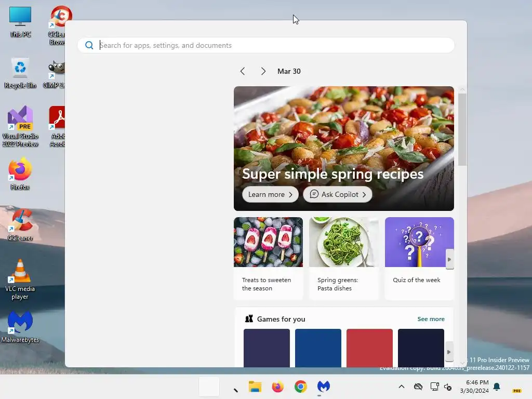
Task: Go to the previous day arrow
Action: [x=242, y=71]
